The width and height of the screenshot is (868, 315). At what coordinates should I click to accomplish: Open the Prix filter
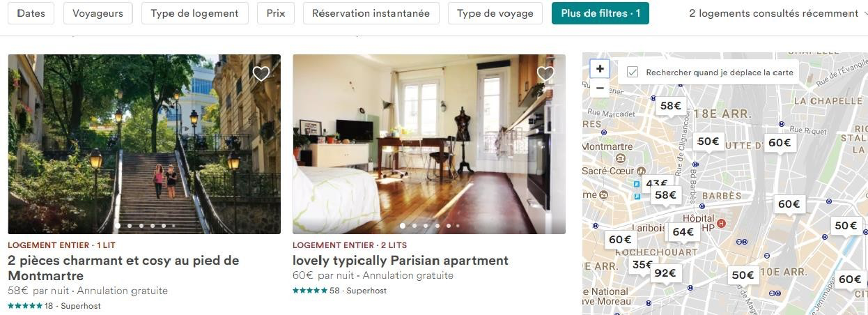[x=276, y=13]
